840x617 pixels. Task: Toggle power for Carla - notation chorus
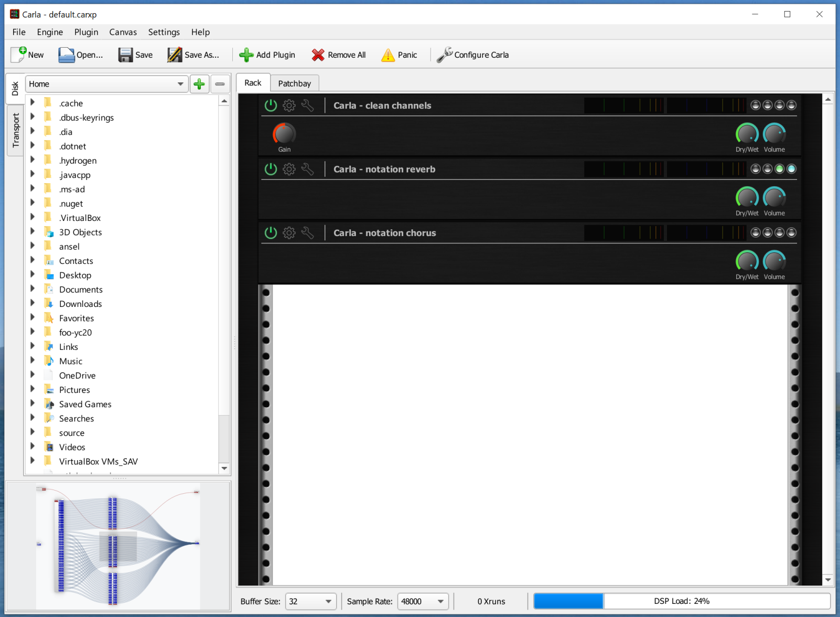click(x=271, y=233)
